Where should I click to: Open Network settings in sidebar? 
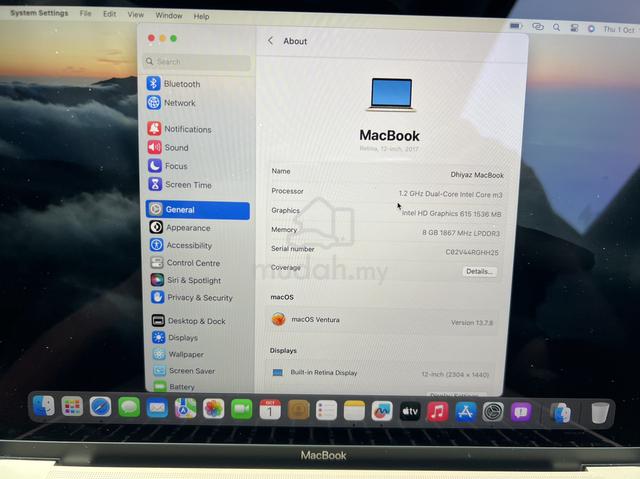point(171,103)
